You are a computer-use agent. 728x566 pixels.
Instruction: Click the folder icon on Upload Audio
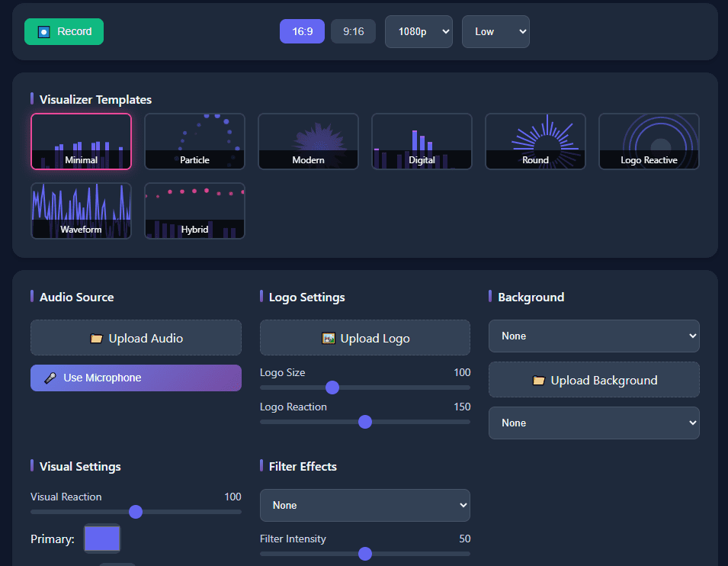coord(98,337)
